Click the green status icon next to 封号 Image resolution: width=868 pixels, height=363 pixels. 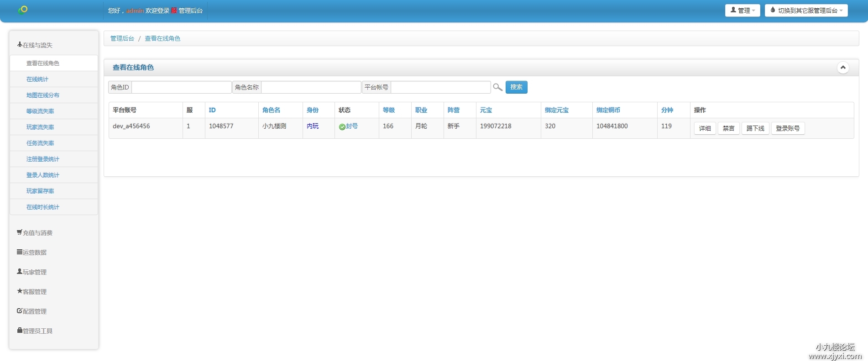pyautogui.click(x=342, y=127)
